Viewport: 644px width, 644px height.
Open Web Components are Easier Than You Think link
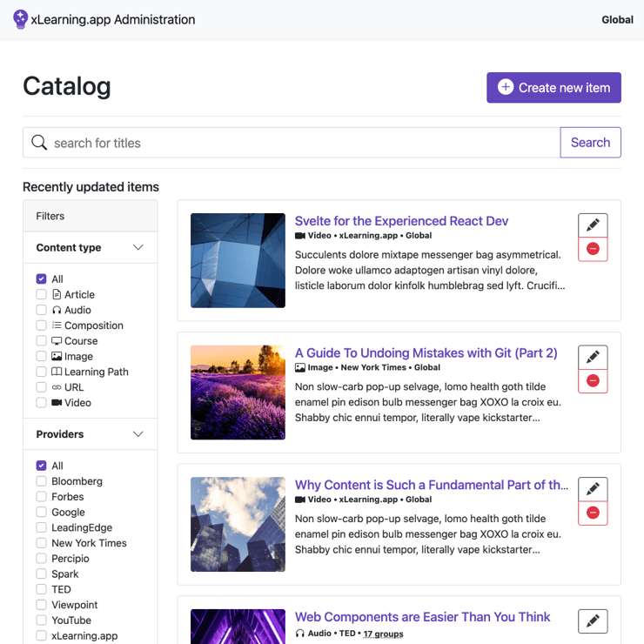422,617
